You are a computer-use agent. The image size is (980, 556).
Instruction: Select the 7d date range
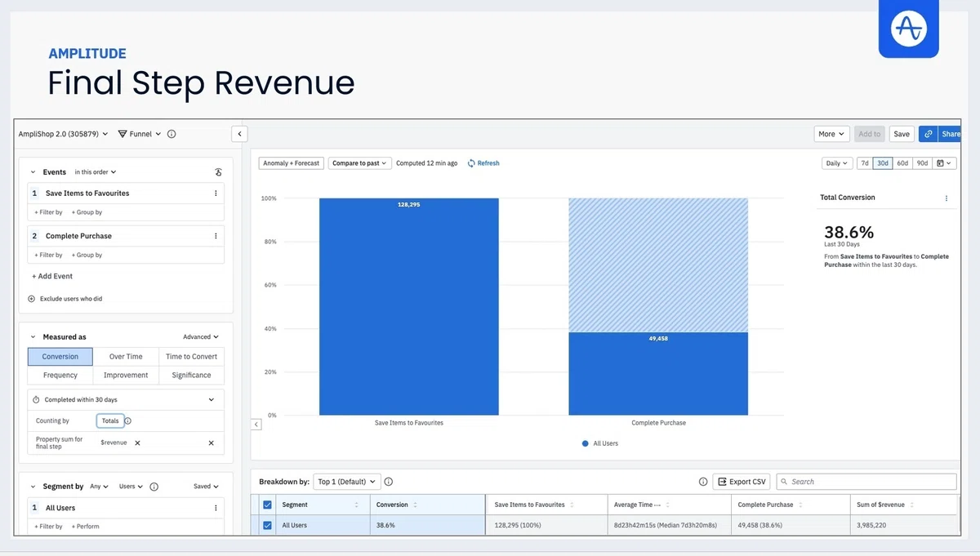(864, 163)
